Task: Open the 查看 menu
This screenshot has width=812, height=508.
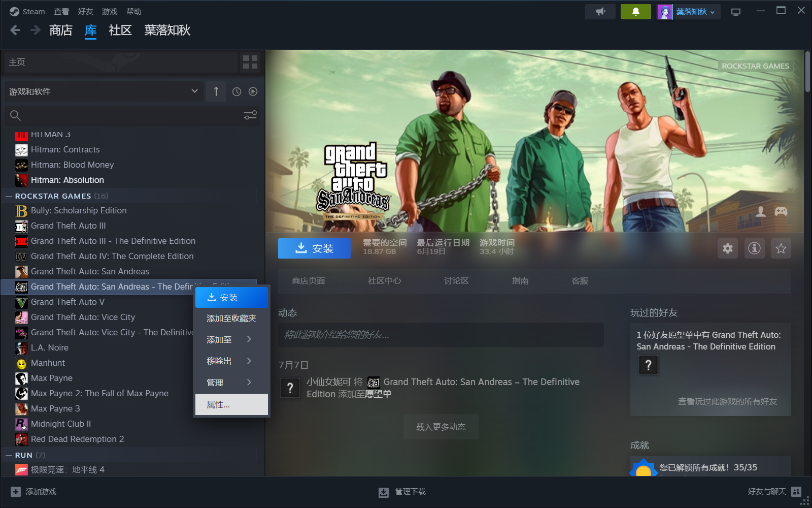Action: (61, 12)
